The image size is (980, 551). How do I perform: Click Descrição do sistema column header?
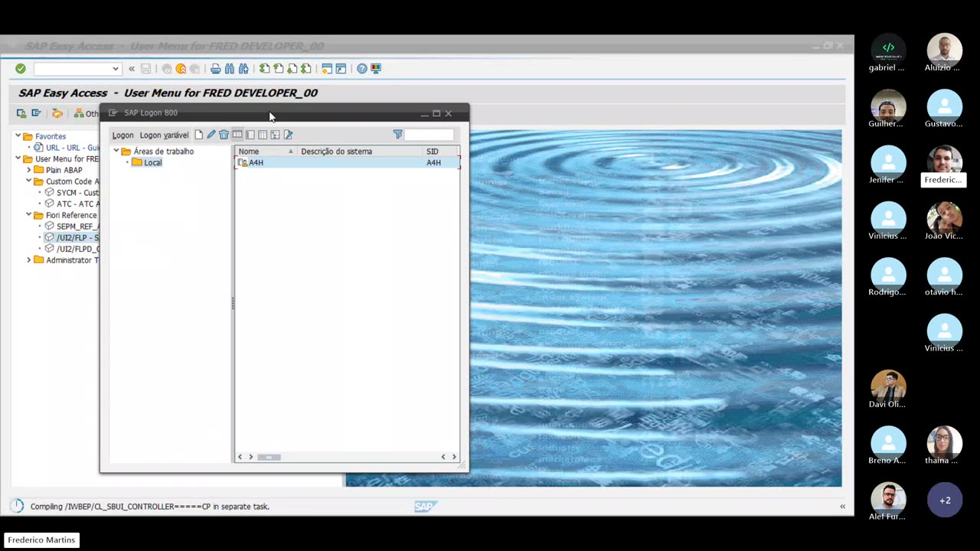(x=360, y=152)
